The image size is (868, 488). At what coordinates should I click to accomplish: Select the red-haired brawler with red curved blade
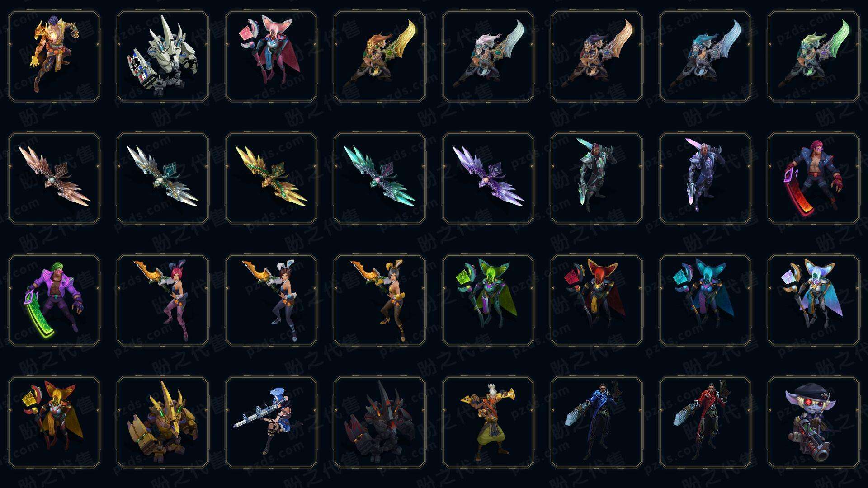pos(814,178)
